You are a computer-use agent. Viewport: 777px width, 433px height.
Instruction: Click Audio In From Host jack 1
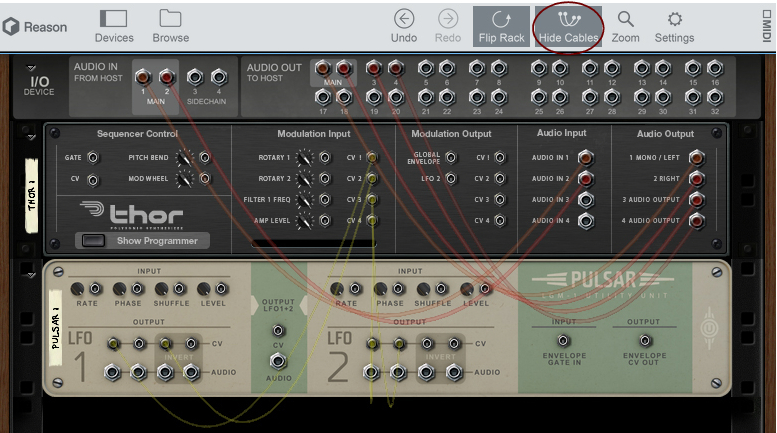point(143,77)
